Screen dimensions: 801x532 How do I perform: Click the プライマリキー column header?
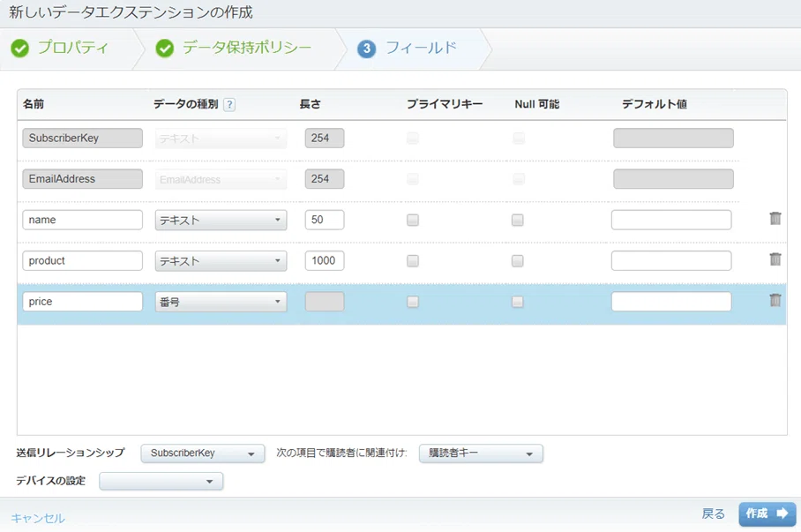445,104
